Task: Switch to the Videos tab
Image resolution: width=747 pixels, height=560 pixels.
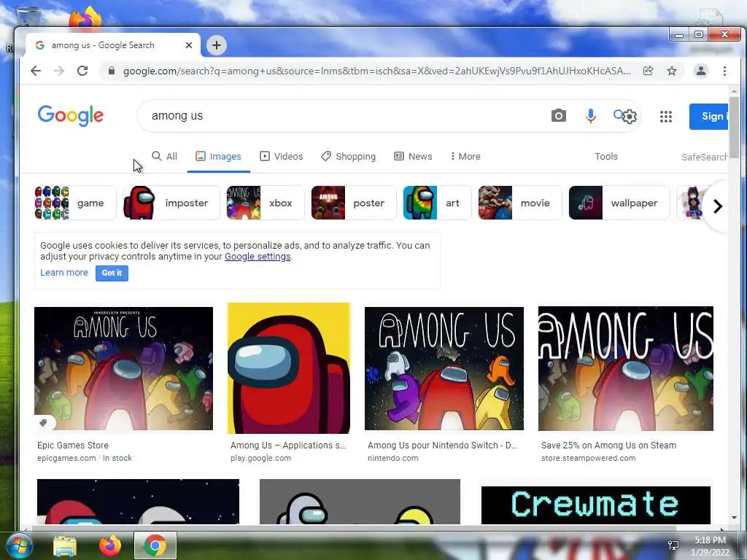Action: (x=281, y=156)
